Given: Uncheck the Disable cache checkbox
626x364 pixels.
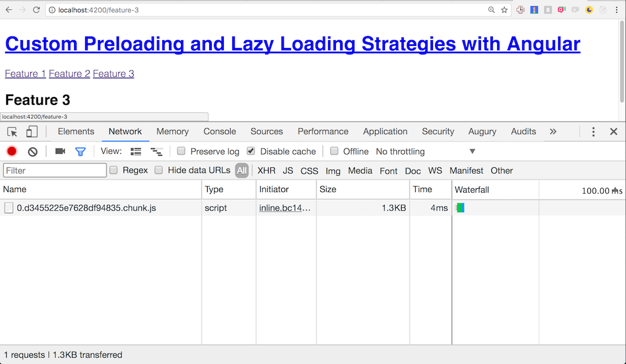Looking at the screenshot, I should [x=251, y=151].
